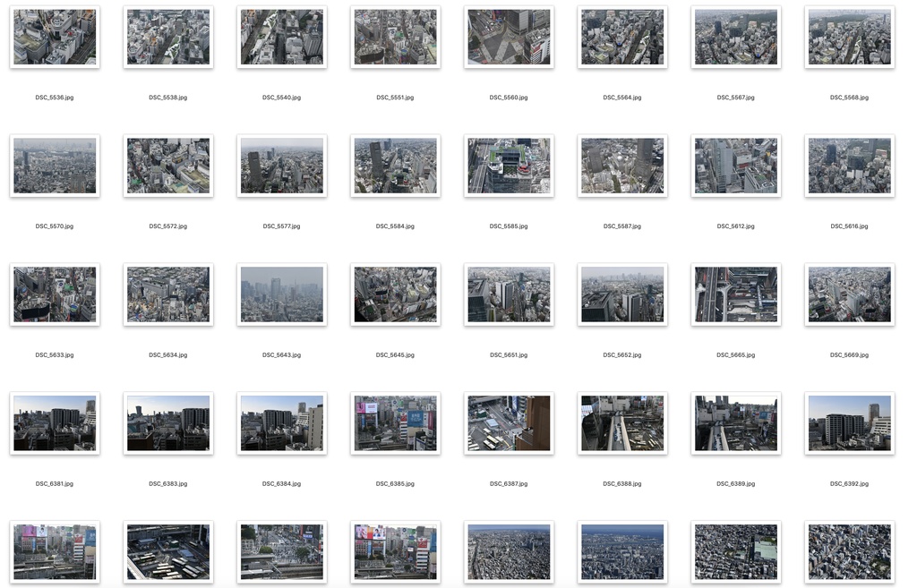Viewport: 917px width, 588px height.
Task: Select the DSC_5538.jpg photo
Action: click(x=168, y=37)
